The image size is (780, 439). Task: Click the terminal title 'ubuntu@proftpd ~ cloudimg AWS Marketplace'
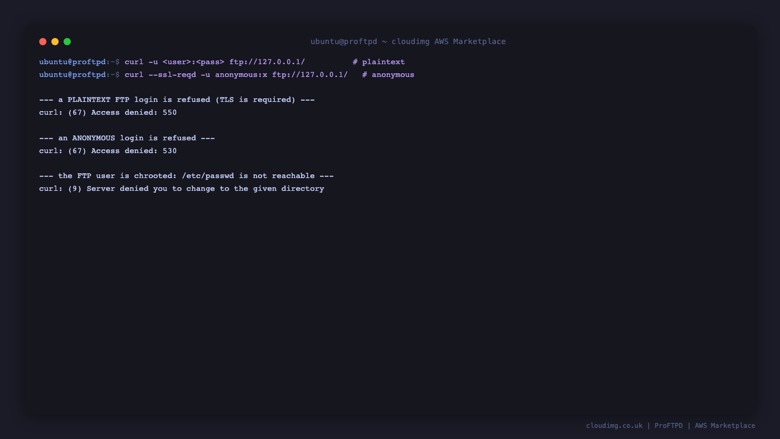pos(408,42)
